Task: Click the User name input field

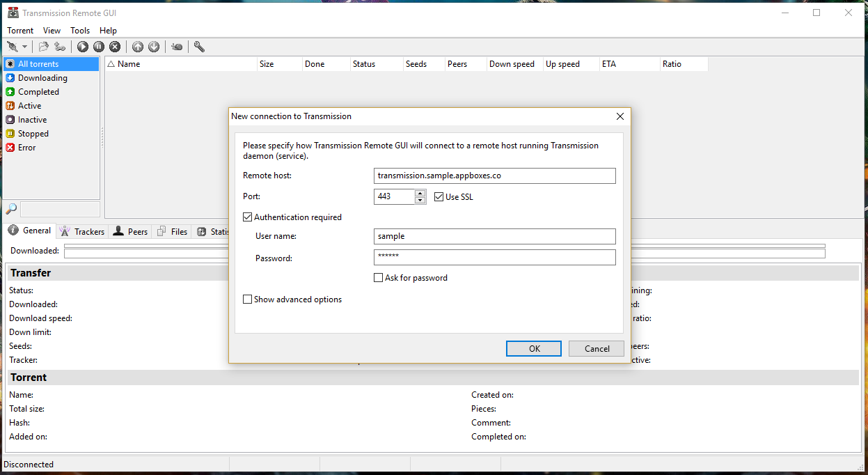Action: click(495, 236)
